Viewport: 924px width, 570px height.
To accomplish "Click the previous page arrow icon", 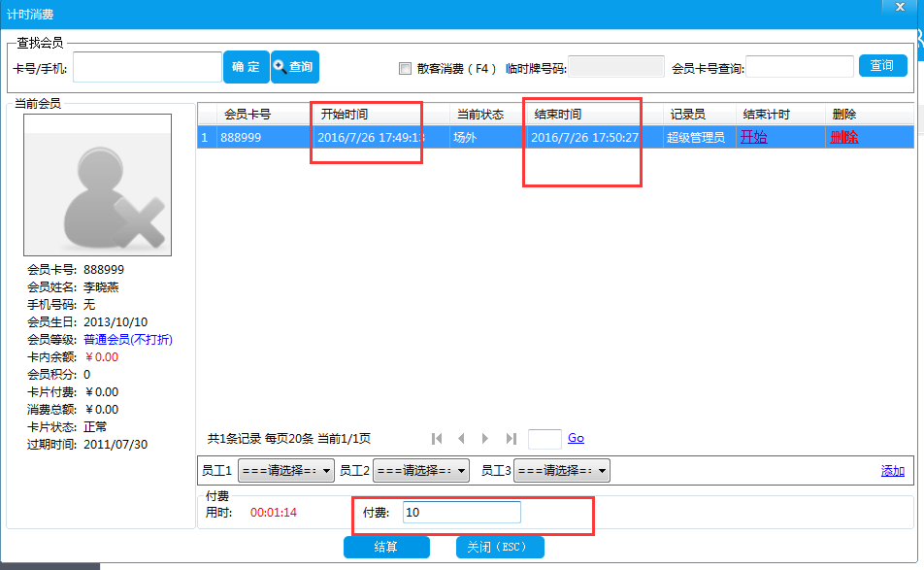I will (x=461, y=438).
